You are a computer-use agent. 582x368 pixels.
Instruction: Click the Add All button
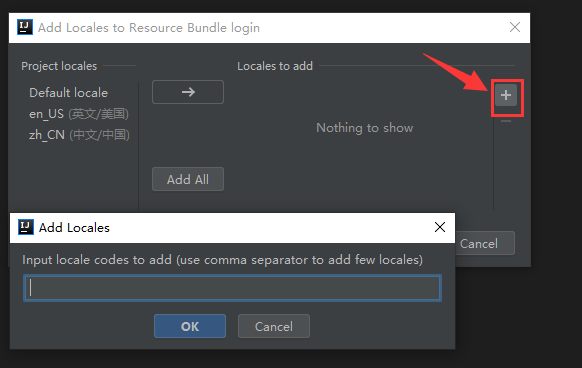coord(188,179)
